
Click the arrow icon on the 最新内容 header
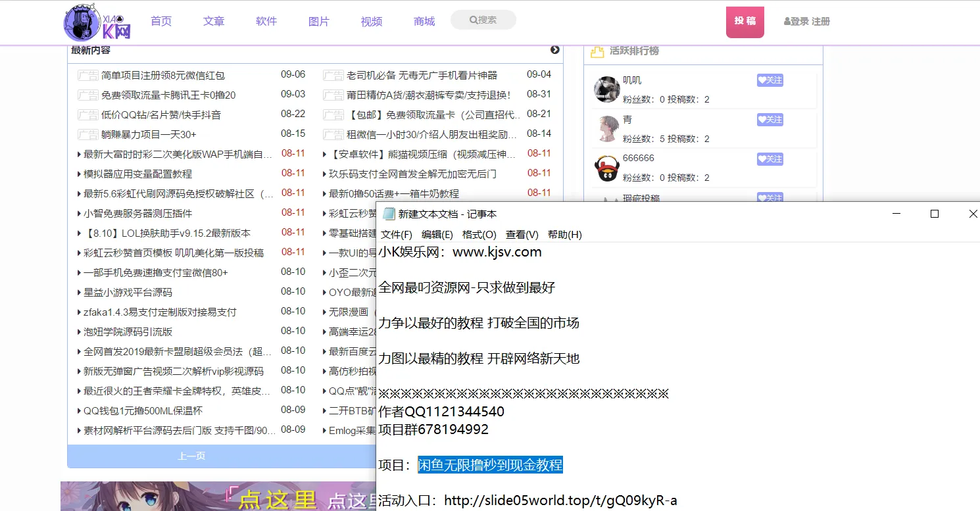tap(554, 49)
